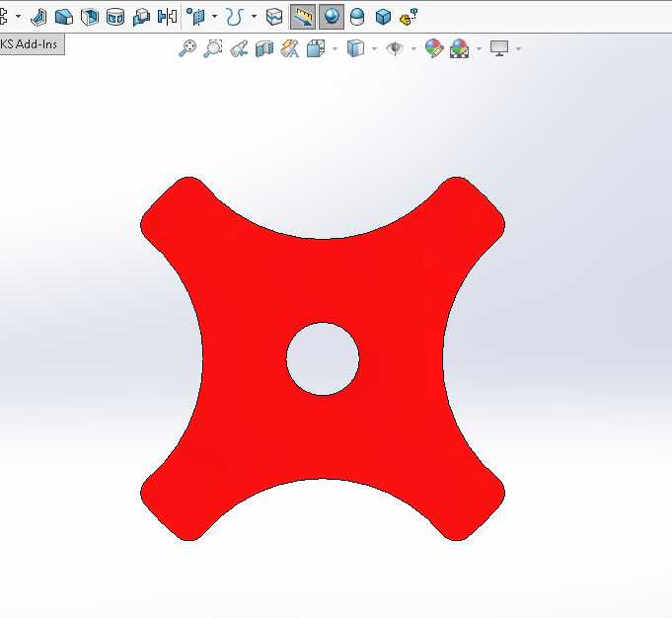Expand the Hide/Show Items dropdown arrow

point(414,48)
